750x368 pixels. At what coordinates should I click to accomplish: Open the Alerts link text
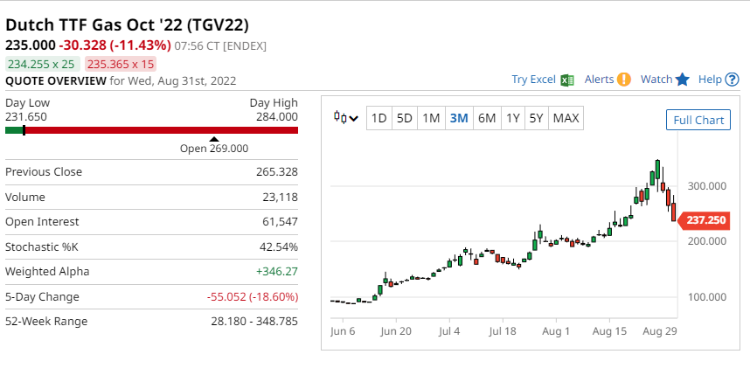(x=599, y=79)
